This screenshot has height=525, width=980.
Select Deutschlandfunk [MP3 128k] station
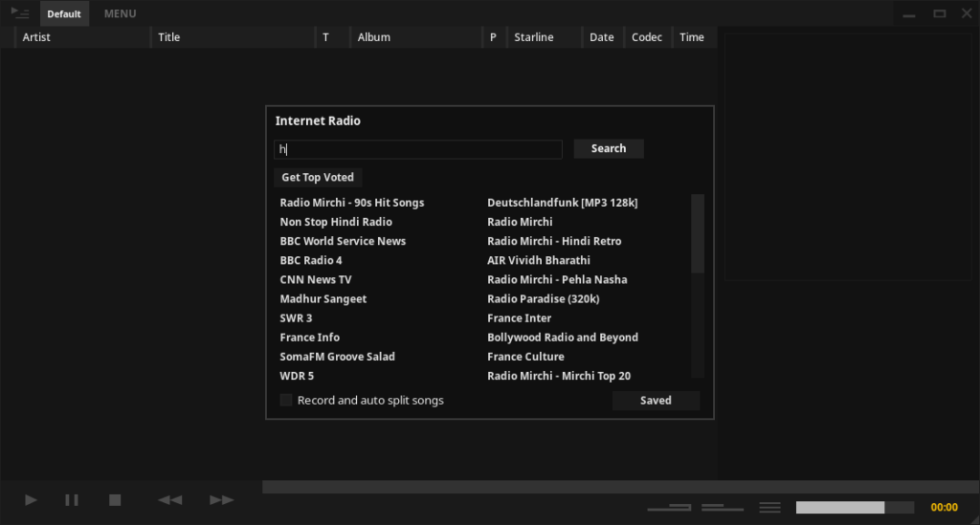click(563, 203)
